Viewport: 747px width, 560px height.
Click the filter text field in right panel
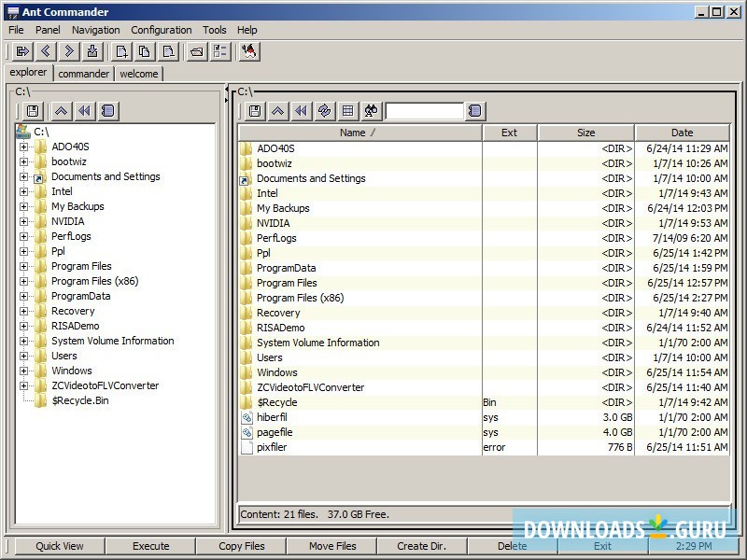coord(424,111)
